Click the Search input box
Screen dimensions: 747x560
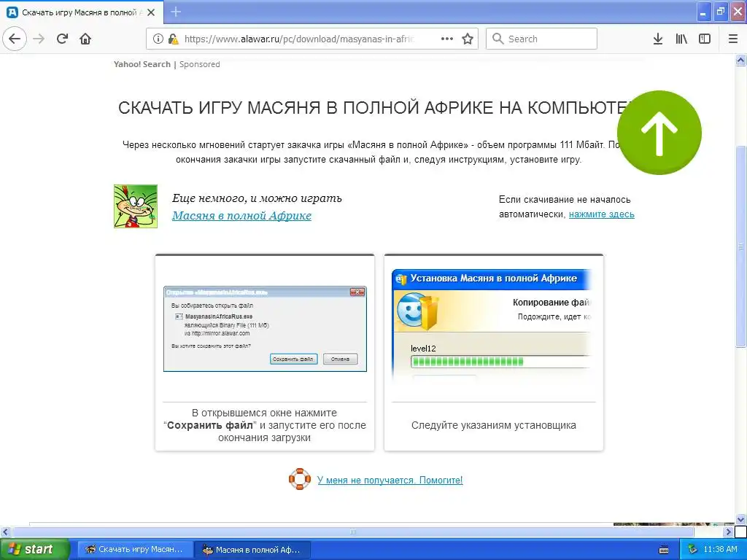coord(541,39)
